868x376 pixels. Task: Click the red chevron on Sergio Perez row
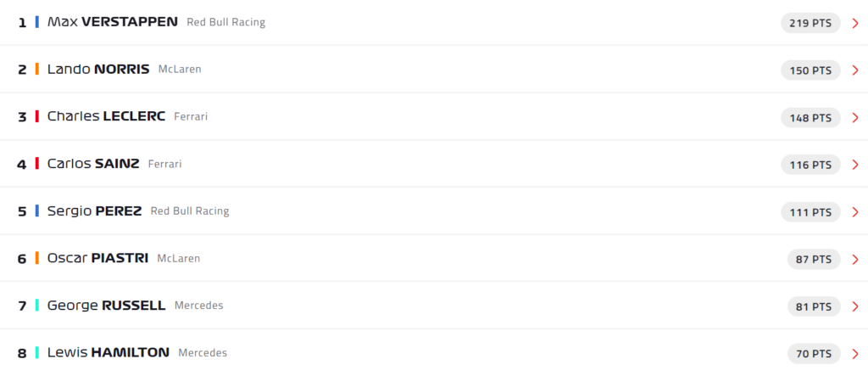[855, 212]
